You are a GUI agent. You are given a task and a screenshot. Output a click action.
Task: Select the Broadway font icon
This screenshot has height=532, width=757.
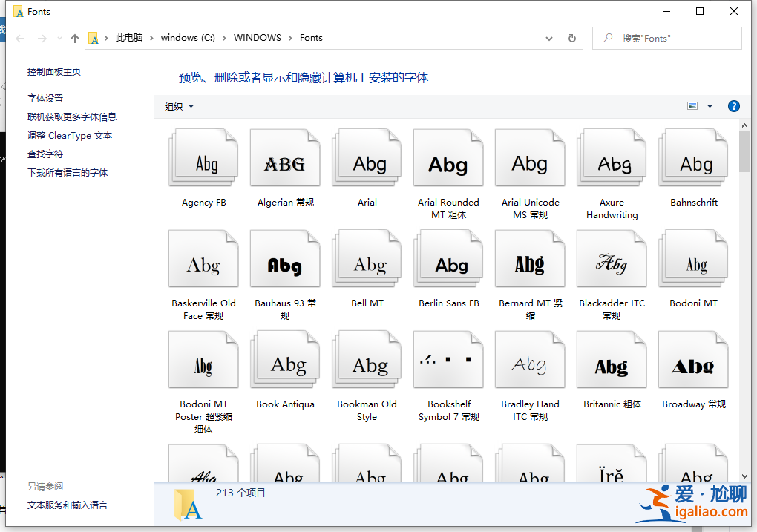pyautogui.click(x=693, y=362)
